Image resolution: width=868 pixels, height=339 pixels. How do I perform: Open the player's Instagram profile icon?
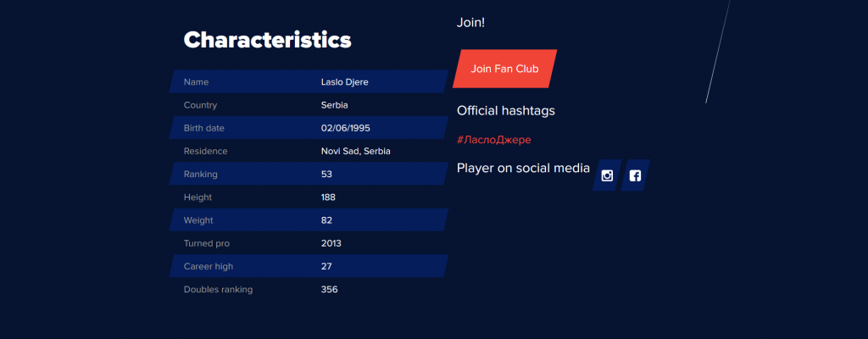[x=607, y=175]
